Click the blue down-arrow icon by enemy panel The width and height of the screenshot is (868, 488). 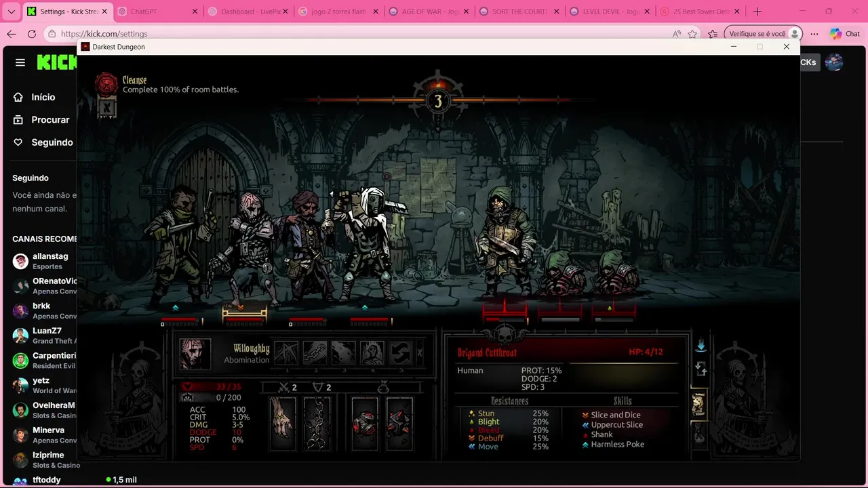point(701,346)
